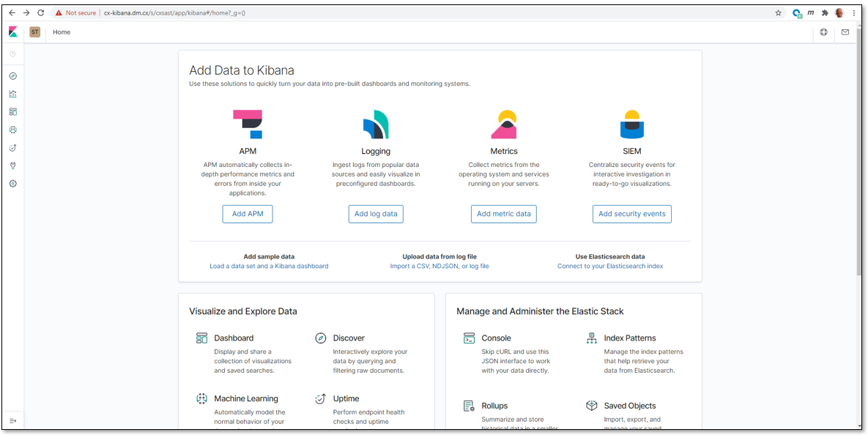This screenshot has height=435, width=868.
Task: Click the Saved Objects icon in Manage section
Action: (591, 406)
